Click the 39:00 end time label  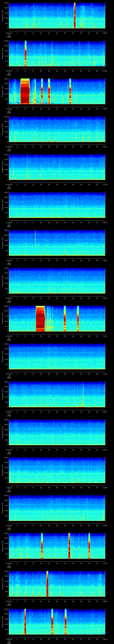tap(105, 639)
